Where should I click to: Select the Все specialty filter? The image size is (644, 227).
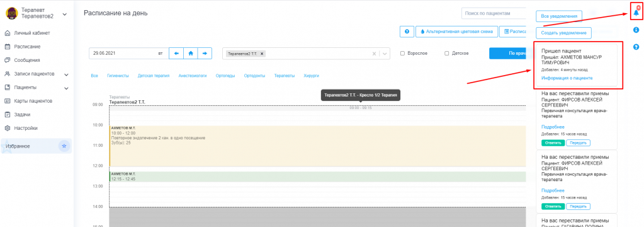[94, 76]
